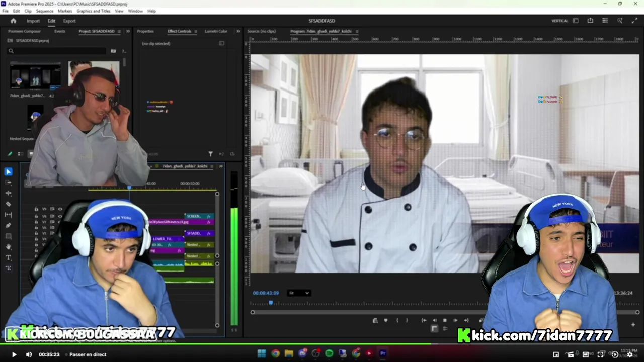
Task: Click the show/hide timeline view icon in Effect Controls
Action: tap(221, 43)
